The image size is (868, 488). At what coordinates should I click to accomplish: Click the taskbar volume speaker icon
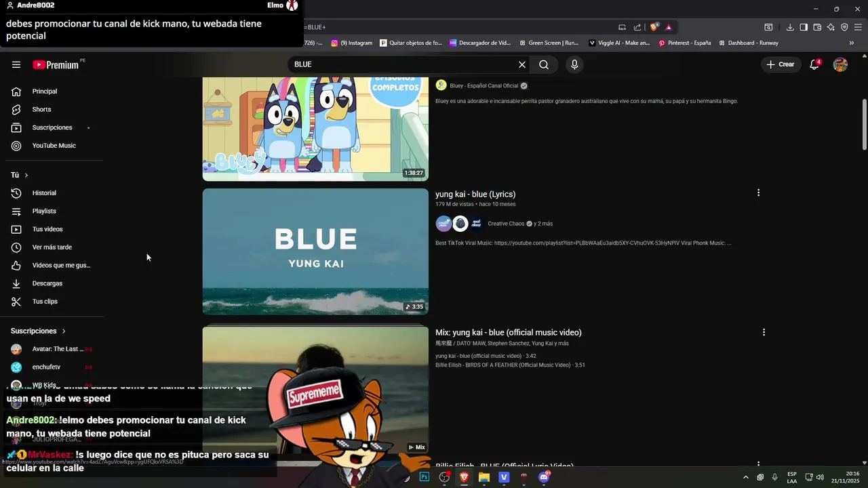click(x=820, y=477)
